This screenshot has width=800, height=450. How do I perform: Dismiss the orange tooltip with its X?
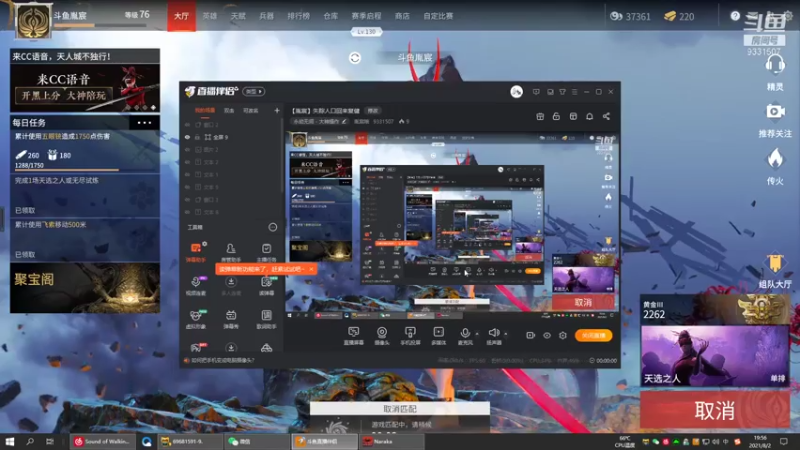click(311, 269)
